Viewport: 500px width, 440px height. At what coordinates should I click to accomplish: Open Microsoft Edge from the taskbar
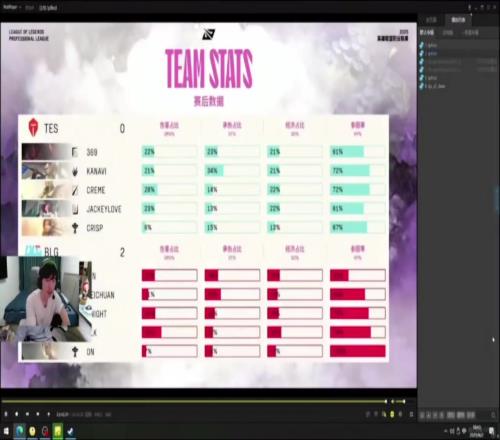pyautogui.click(x=19, y=431)
